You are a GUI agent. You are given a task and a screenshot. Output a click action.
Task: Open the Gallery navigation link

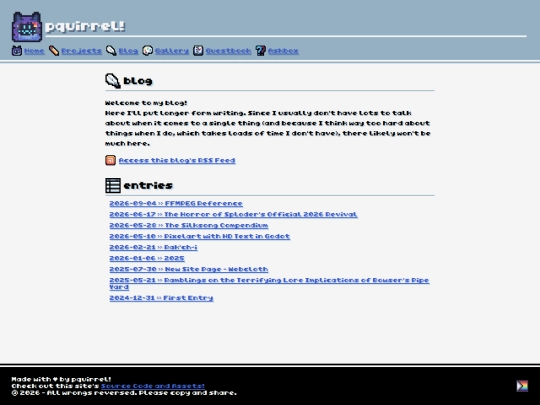[x=172, y=51]
